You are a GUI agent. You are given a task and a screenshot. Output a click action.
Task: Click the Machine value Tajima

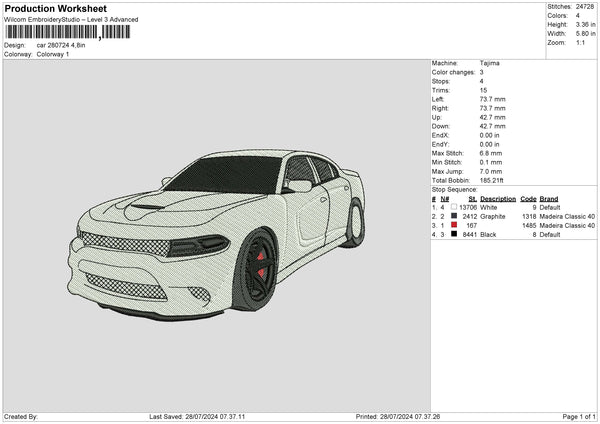coord(490,63)
